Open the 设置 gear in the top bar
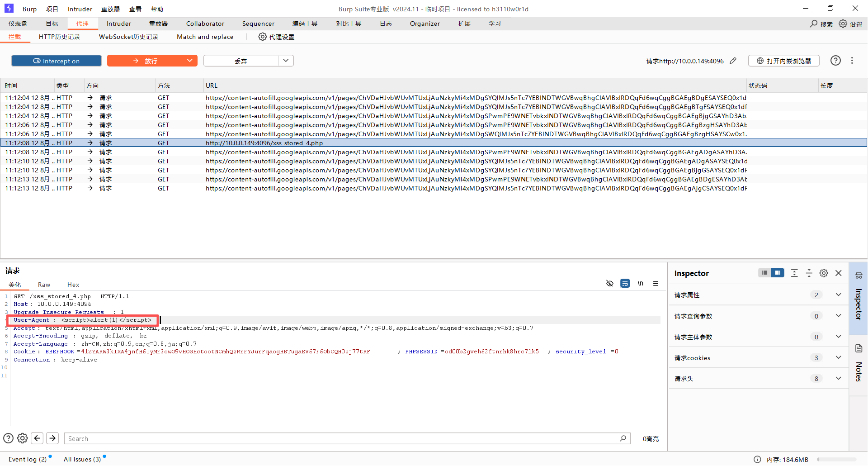The image size is (868, 466). click(843, 24)
